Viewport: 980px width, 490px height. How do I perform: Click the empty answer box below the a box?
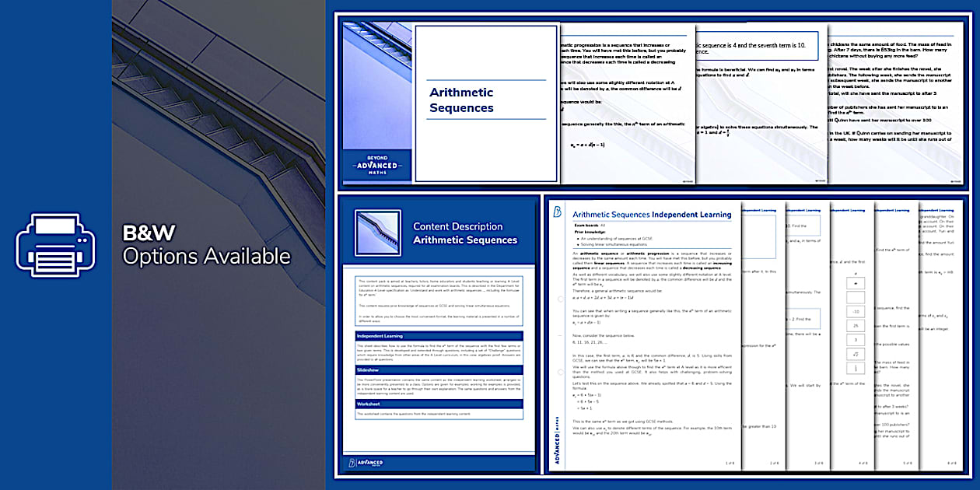click(x=856, y=297)
